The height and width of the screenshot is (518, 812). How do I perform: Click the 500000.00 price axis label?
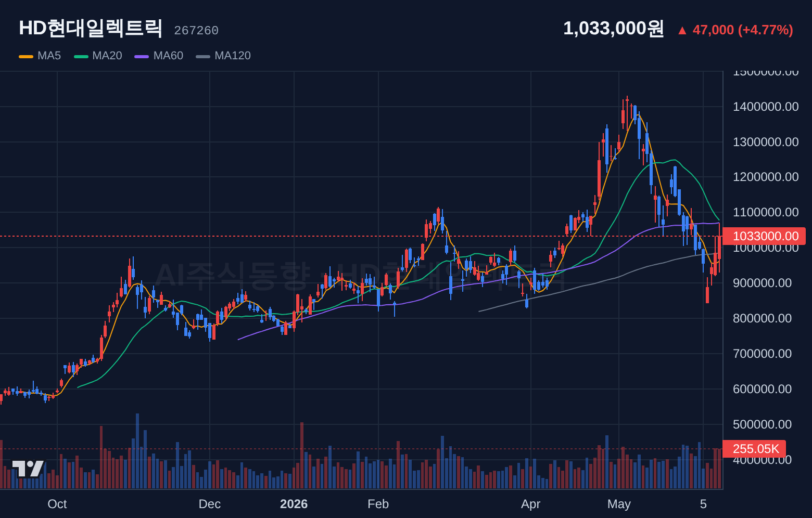click(x=762, y=424)
